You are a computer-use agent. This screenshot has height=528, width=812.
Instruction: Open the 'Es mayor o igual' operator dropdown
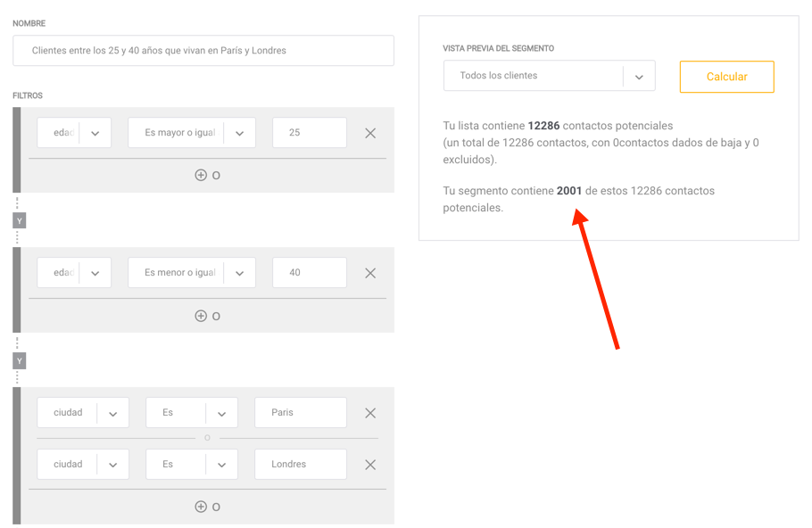pos(192,133)
